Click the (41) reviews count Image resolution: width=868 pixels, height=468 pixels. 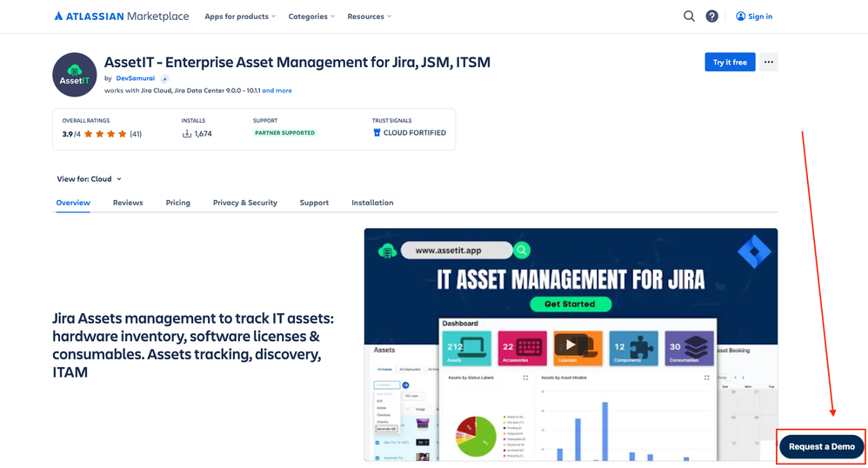pyautogui.click(x=136, y=134)
